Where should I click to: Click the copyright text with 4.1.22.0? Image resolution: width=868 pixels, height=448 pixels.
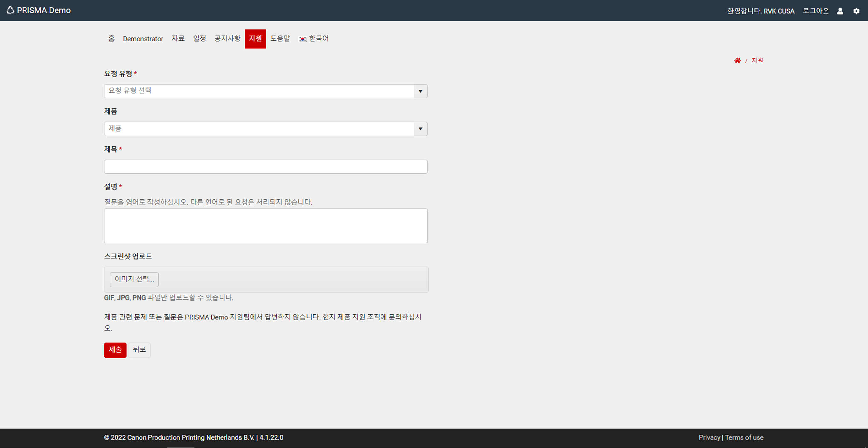coord(193,437)
